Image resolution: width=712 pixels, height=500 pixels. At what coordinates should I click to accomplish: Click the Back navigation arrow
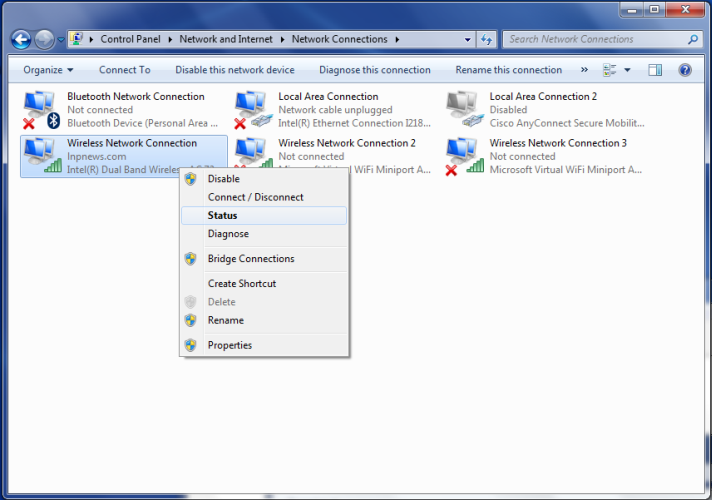pos(20,40)
